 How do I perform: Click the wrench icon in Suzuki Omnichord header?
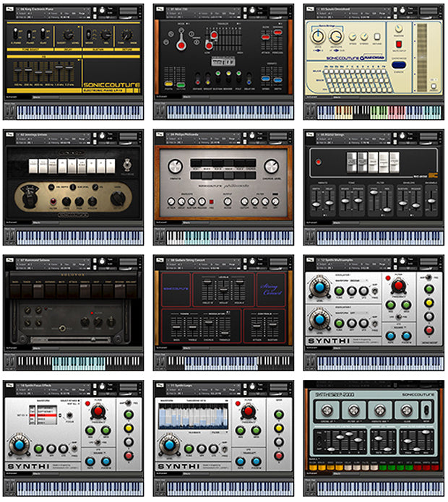click(x=311, y=9)
